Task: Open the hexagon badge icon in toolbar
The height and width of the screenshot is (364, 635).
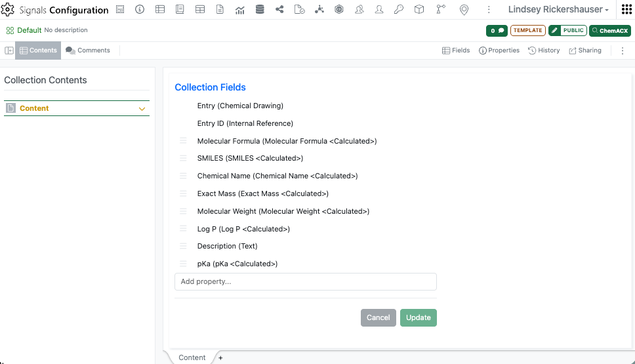Action: coord(339,9)
